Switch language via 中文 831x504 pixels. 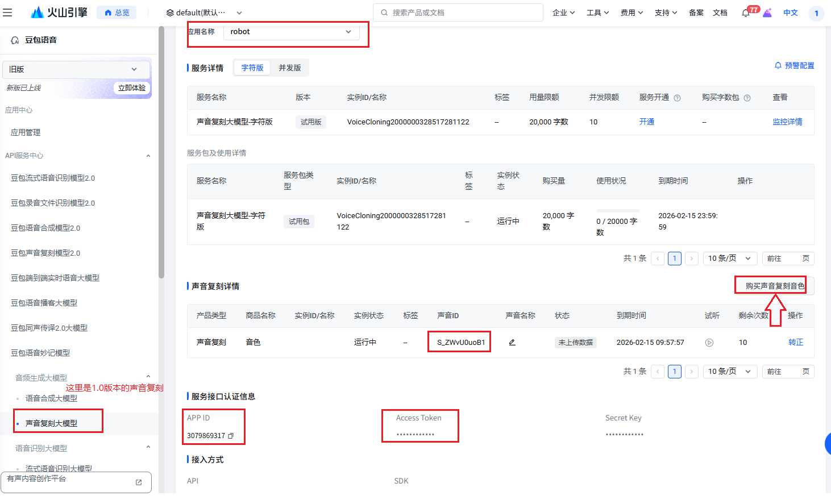point(791,13)
